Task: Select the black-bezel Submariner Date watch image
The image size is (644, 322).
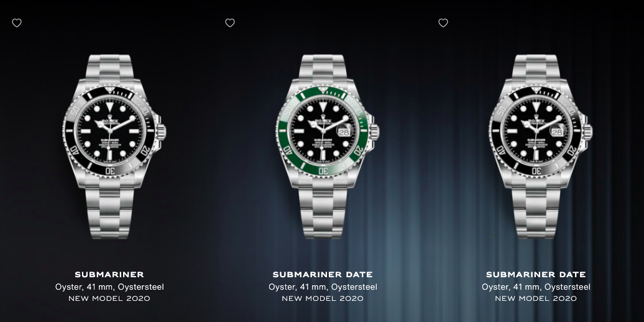Action: [x=540, y=146]
